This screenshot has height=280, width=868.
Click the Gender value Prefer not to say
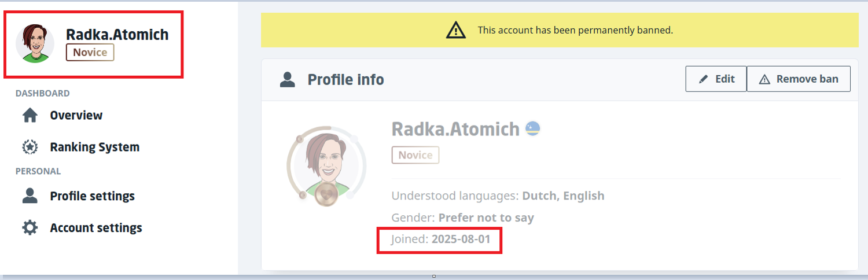click(x=486, y=218)
